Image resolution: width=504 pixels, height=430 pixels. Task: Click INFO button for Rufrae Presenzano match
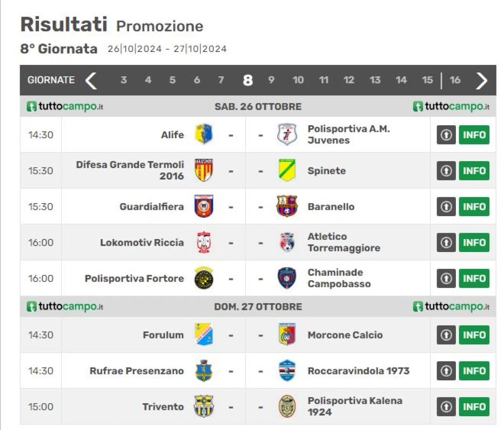[474, 371]
